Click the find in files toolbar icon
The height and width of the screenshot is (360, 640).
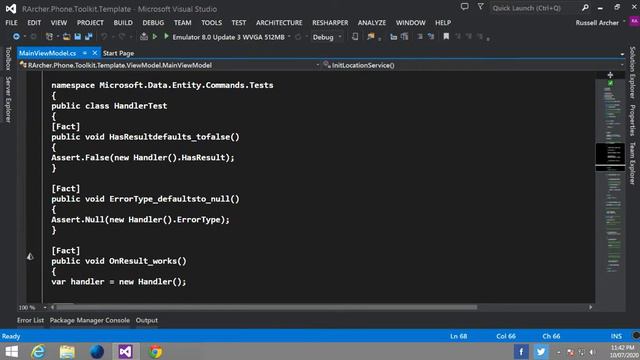371,37
